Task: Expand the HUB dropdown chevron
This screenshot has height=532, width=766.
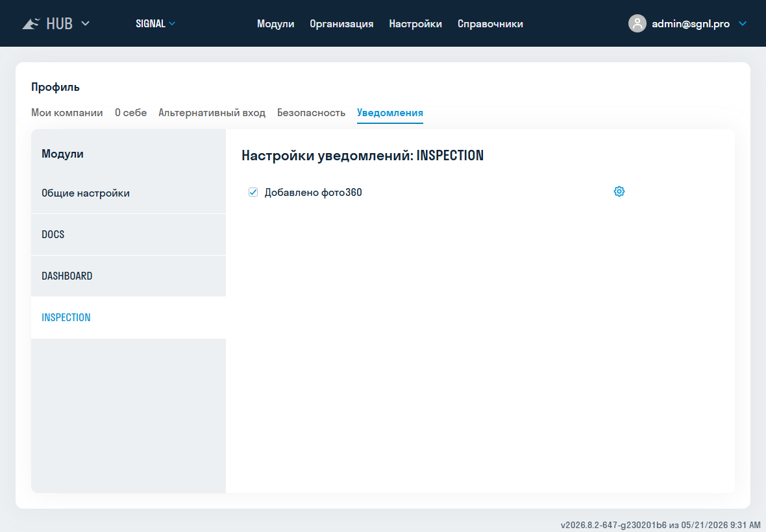Action: tap(86, 23)
